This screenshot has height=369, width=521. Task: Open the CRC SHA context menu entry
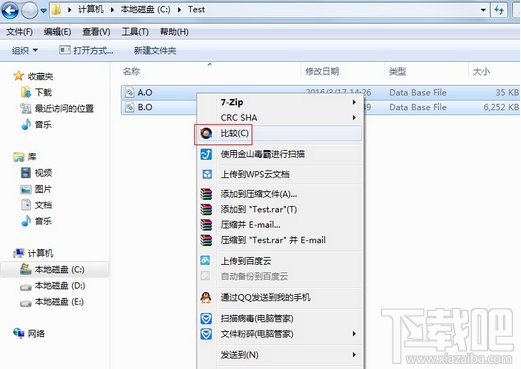(x=279, y=117)
